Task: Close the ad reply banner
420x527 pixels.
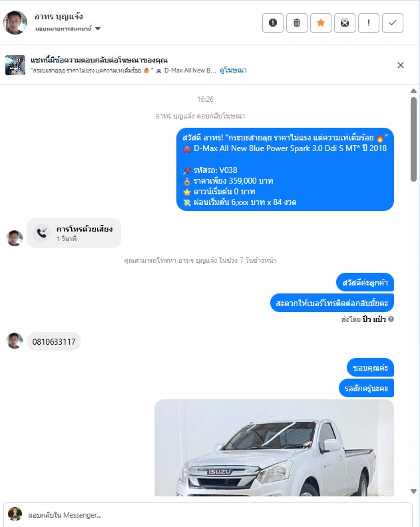Action: click(401, 65)
